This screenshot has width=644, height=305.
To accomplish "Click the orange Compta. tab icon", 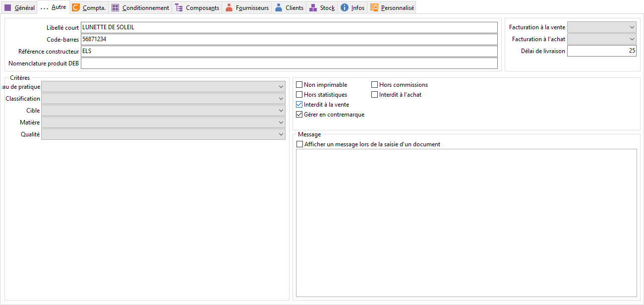I will click(x=75, y=7).
